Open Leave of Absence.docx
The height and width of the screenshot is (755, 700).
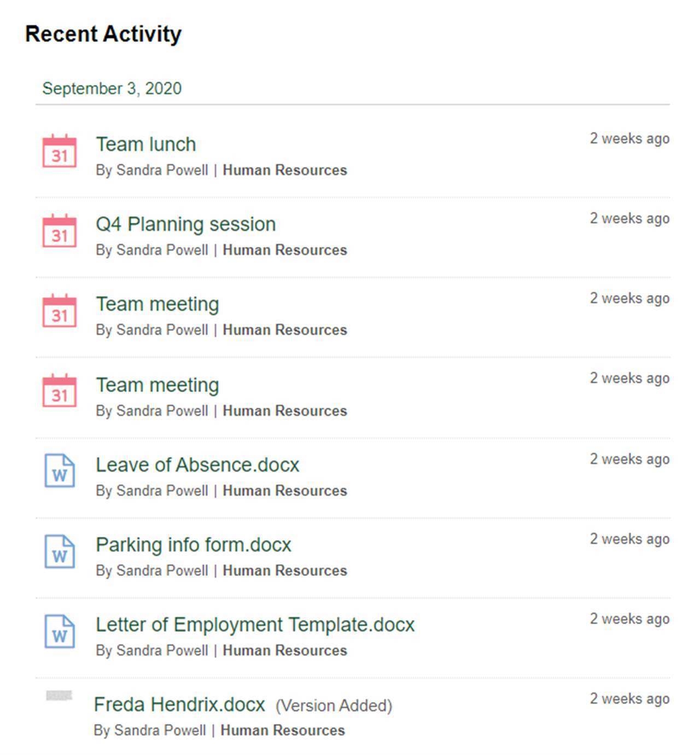point(197,465)
